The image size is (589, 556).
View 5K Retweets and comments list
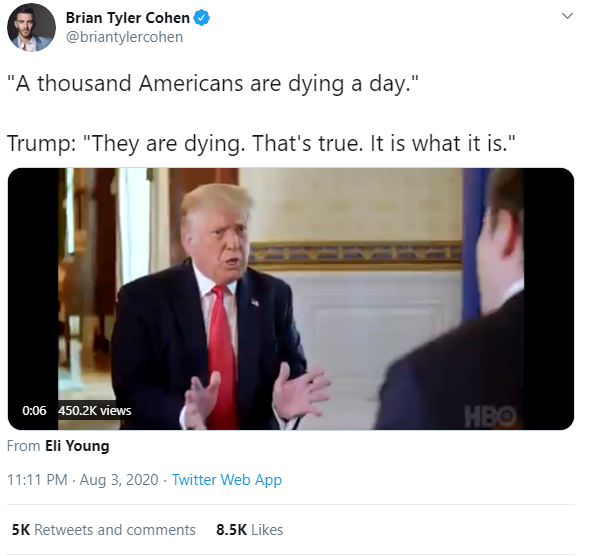point(104,530)
